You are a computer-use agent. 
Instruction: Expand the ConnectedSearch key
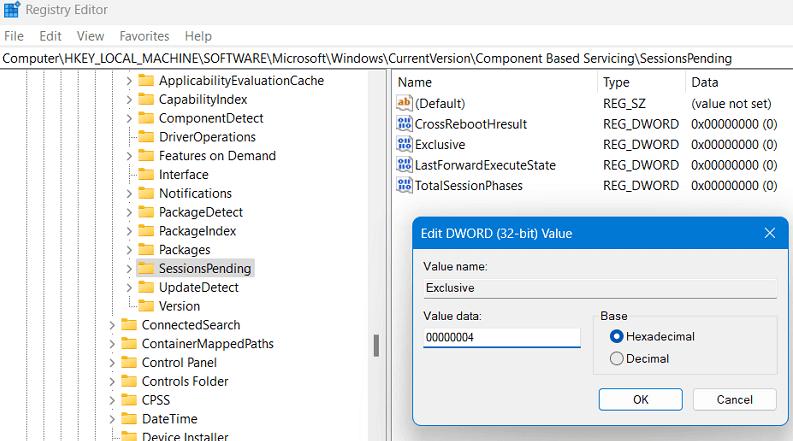[x=112, y=325]
